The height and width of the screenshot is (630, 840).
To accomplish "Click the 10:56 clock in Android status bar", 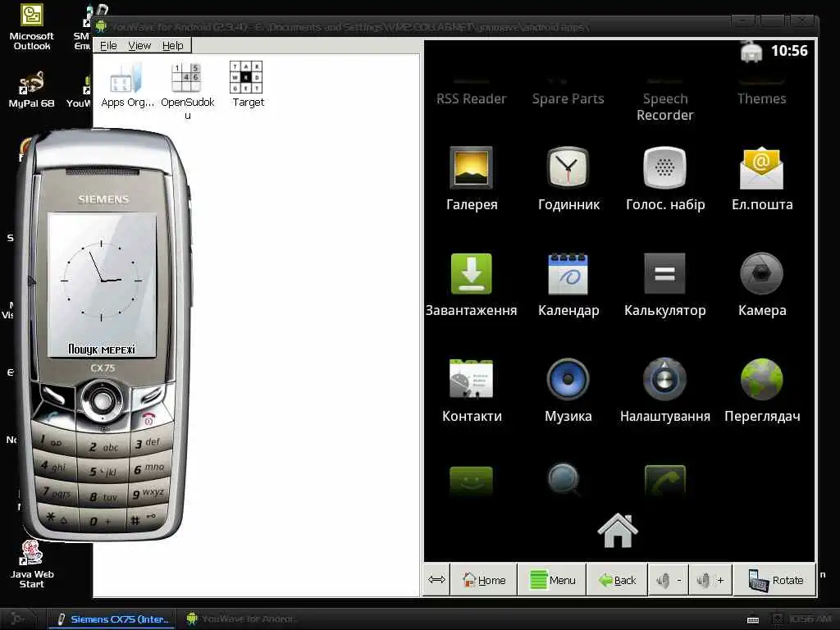I will [x=788, y=51].
